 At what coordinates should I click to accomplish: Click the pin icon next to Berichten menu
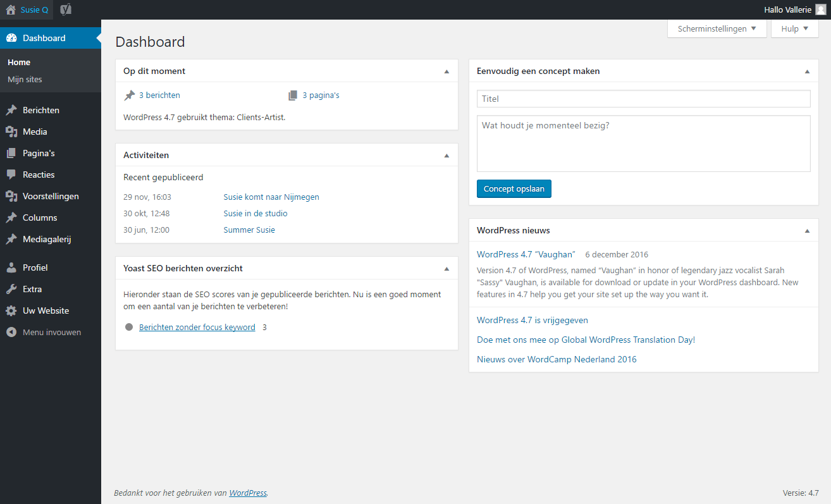(11, 110)
